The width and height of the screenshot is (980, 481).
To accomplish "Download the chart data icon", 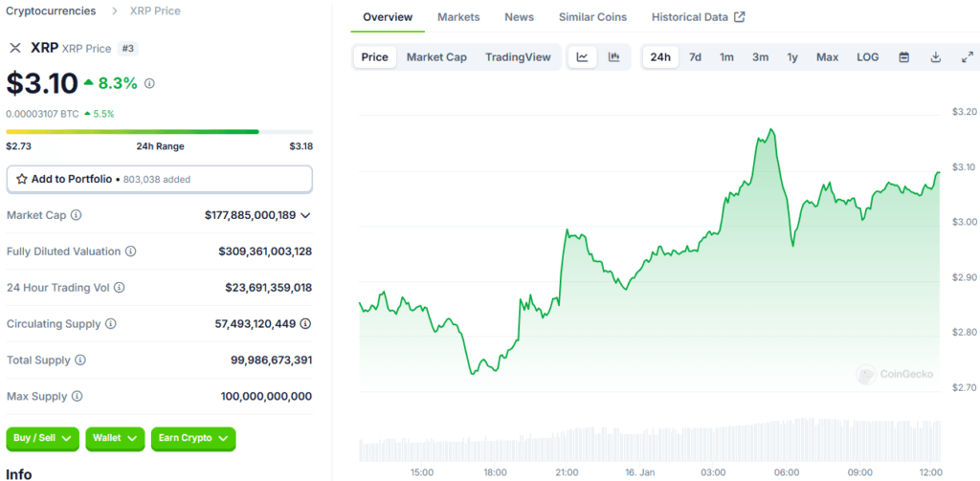I will (936, 57).
